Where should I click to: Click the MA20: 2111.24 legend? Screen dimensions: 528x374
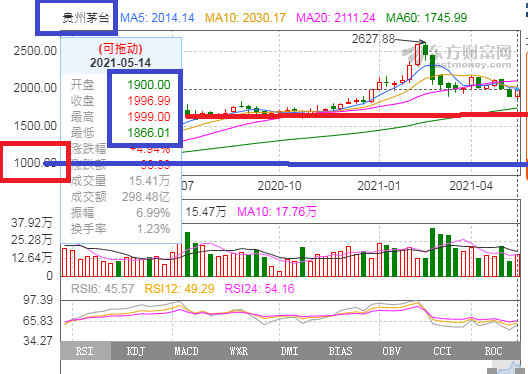point(336,18)
